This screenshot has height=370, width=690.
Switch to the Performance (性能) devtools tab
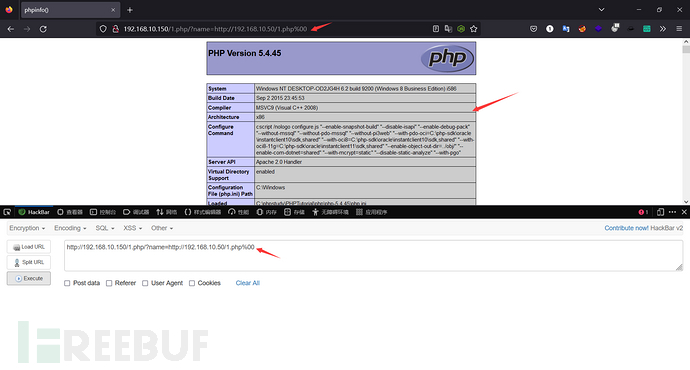tap(239, 212)
